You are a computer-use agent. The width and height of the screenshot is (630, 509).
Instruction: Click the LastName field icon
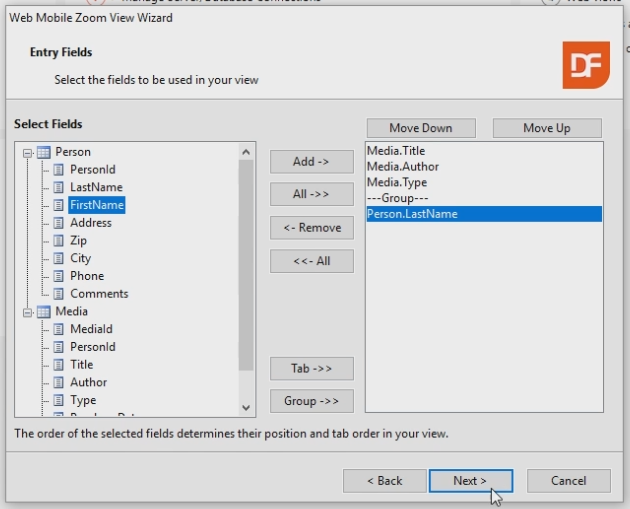pyautogui.click(x=58, y=187)
